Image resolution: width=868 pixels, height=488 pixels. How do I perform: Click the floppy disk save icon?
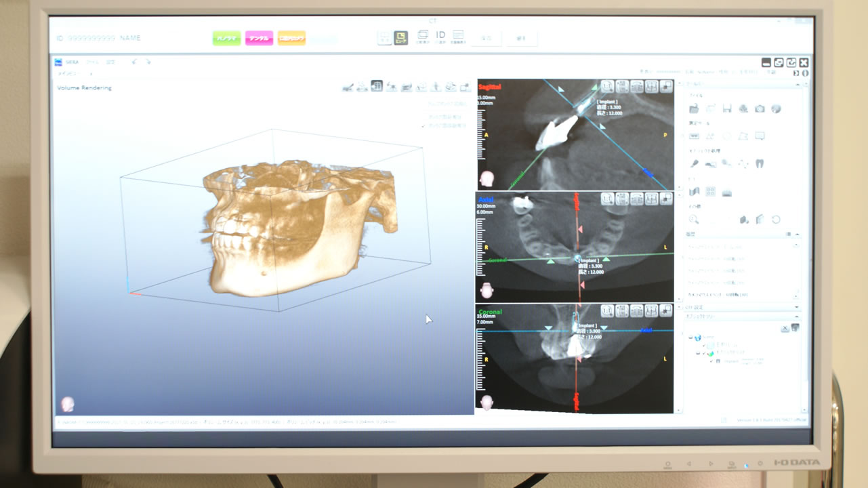tap(726, 108)
